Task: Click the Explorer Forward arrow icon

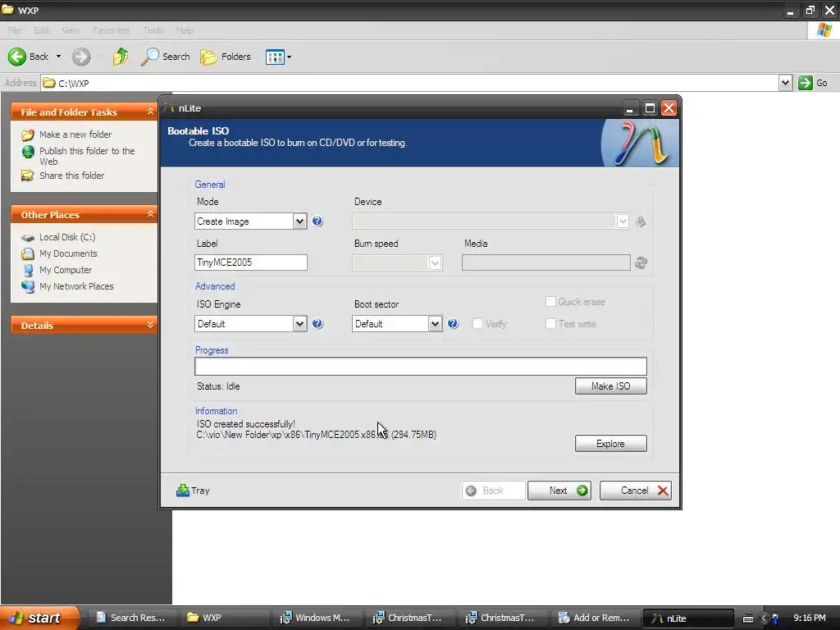Action: click(x=81, y=57)
